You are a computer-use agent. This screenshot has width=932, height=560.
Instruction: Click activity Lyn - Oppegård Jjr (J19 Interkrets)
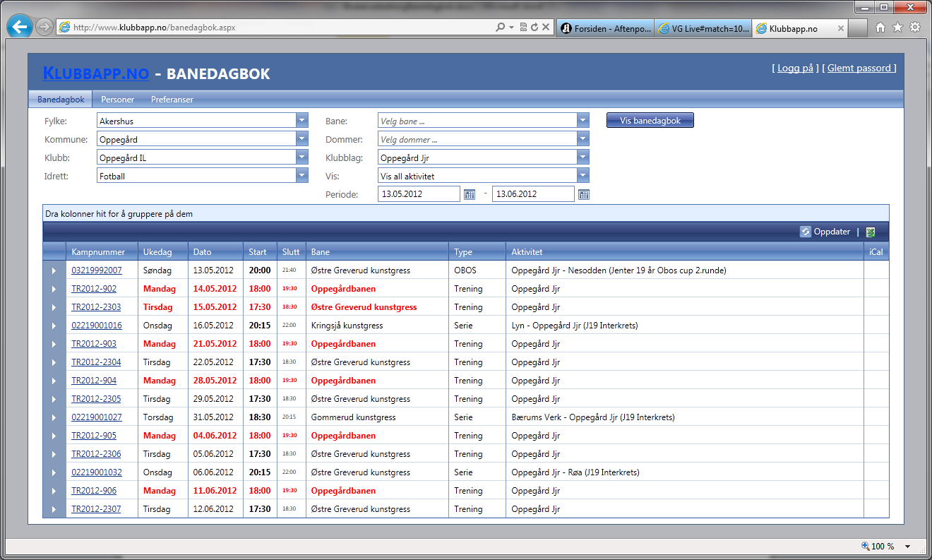575,326
